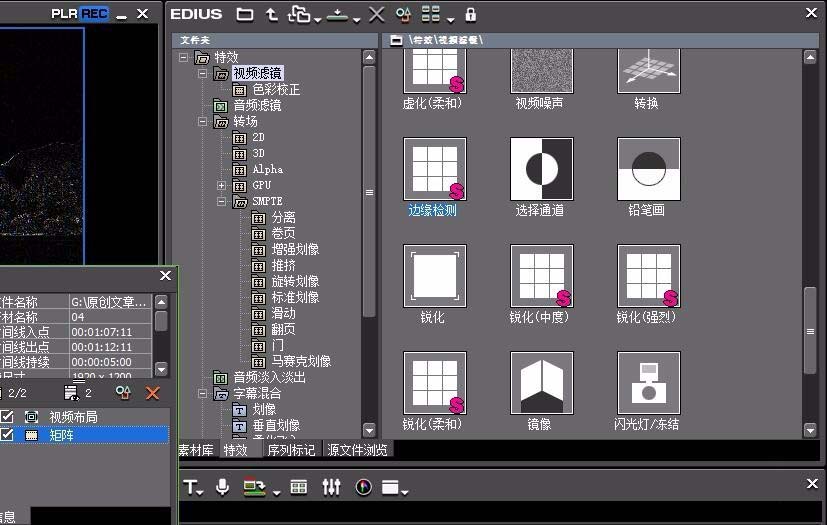
Task: Click the PLR button in player window
Action: [x=64, y=14]
